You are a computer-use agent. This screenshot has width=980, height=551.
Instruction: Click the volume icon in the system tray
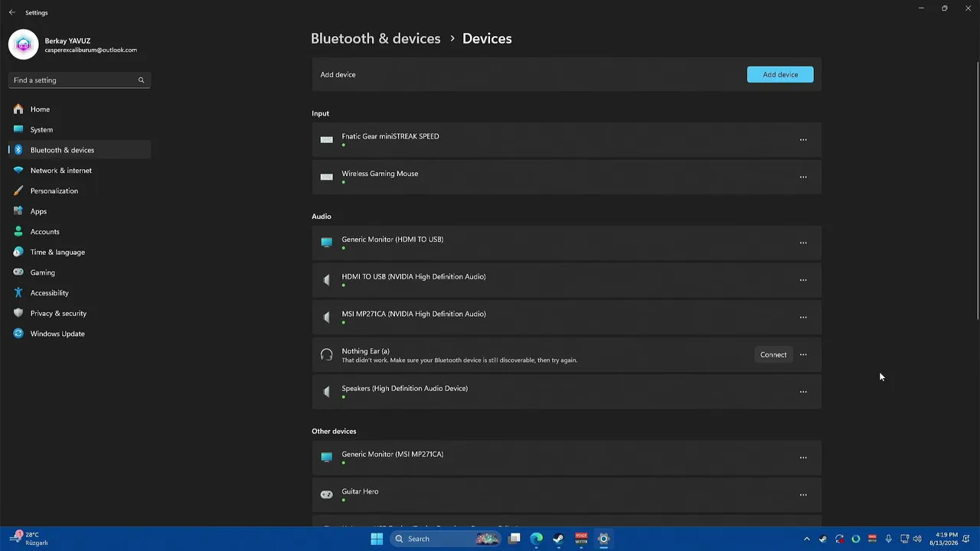point(917,539)
